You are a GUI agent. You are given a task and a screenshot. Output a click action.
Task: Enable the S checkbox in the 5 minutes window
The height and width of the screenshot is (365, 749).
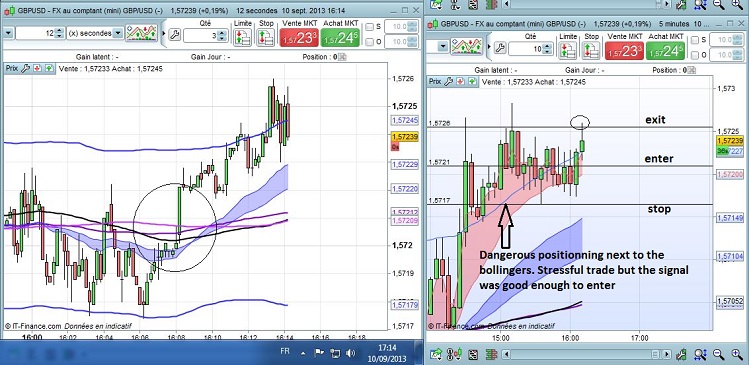(x=695, y=40)
